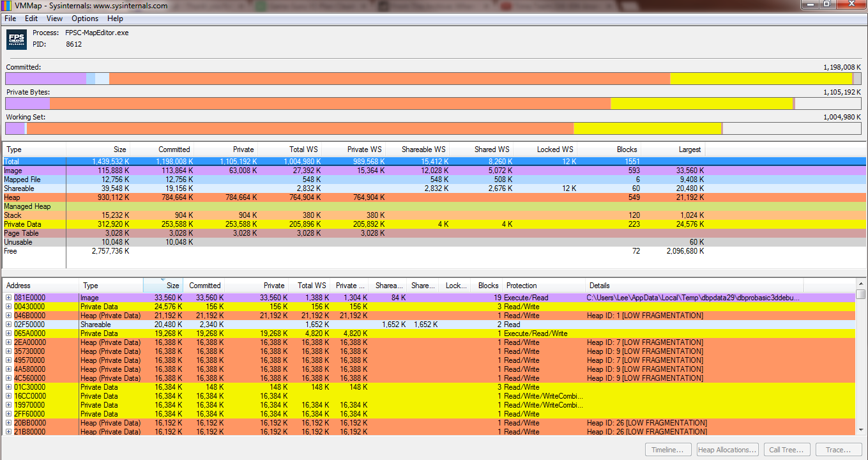
Task: Sort the details list by Protection column
Action: [544, 286]
